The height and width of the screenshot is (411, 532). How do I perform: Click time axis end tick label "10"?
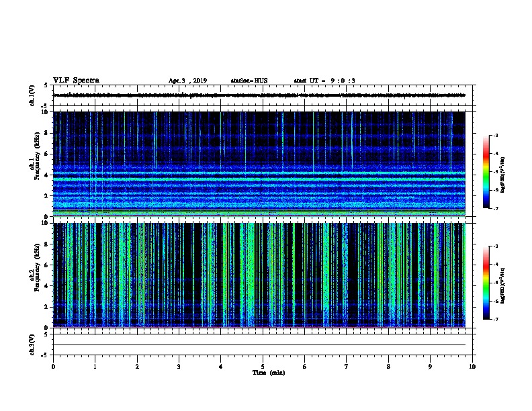click(x=472, y=367)
